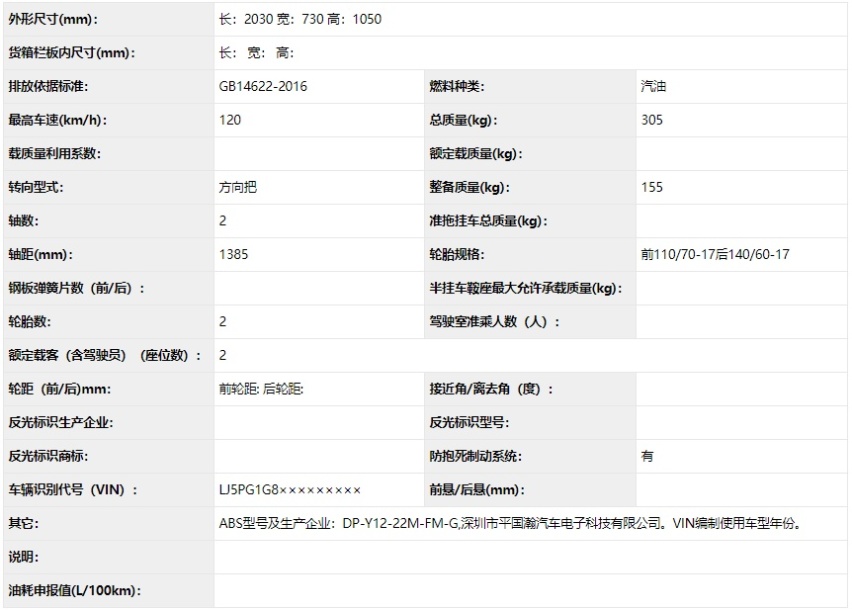Select the 驾驶室准乘人数（人） label

(x=494, y=322)
